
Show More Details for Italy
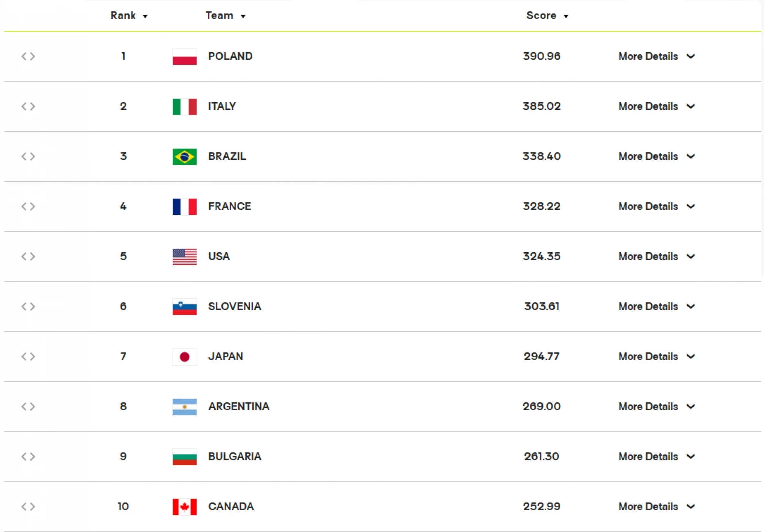coord(656,107)
